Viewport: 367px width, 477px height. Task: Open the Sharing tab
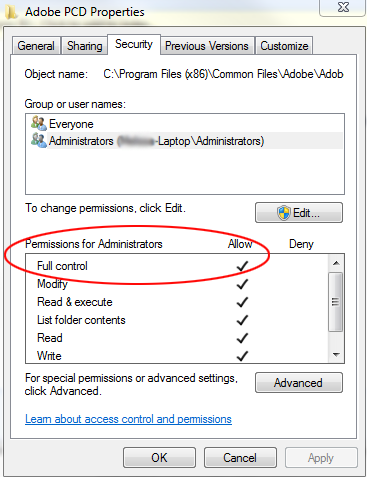[x=84, y=46]
